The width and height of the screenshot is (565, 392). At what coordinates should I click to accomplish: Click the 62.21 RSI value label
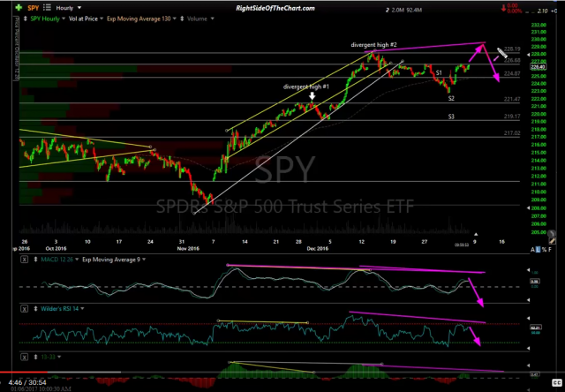pos(534,328)
